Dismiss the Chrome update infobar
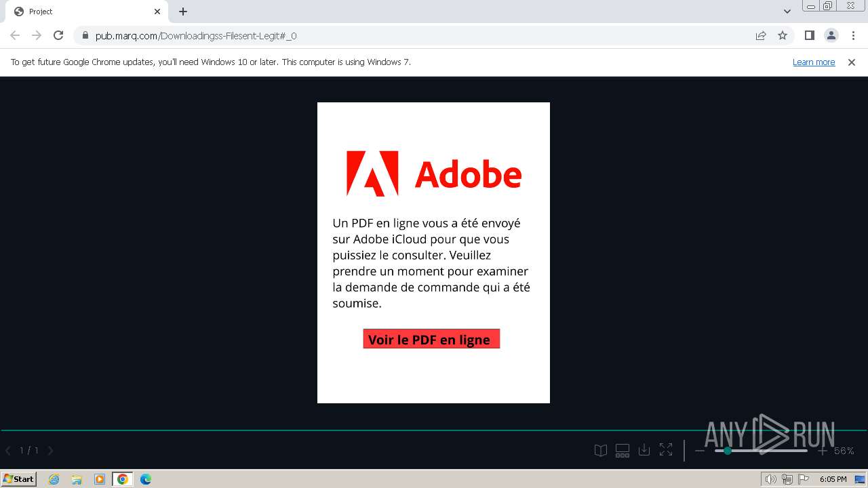Viewport: 868px width, 488px height. tap(852, 62)
